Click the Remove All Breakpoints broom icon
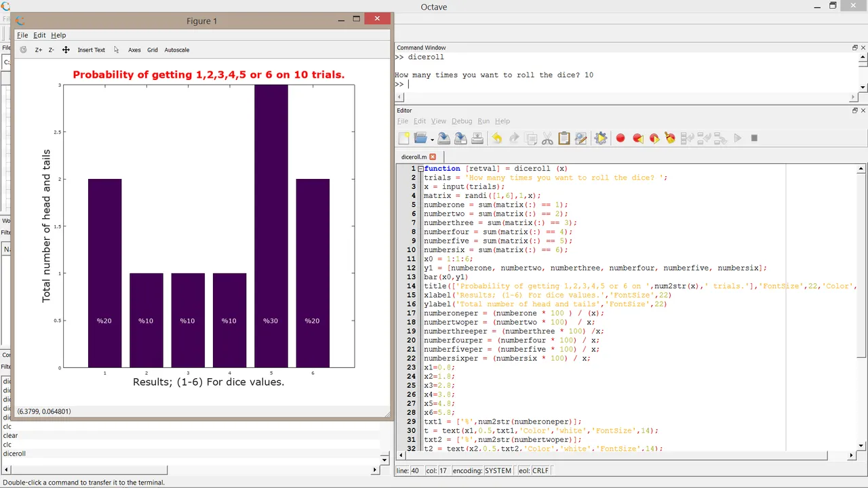Image resolution: width=868 pixels, height=488 pixels. click(x=671, y=138)
